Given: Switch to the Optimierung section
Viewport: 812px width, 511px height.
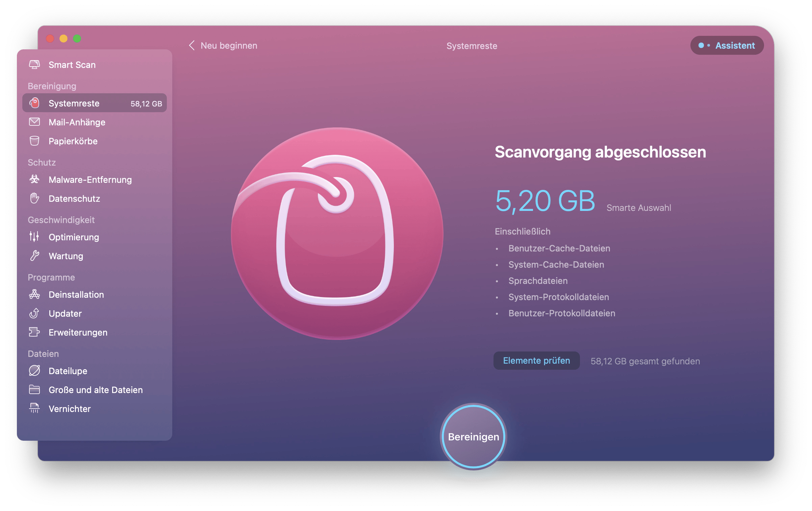Looking at the screenshot, I should pyautogui.click(x=95, y=237).
